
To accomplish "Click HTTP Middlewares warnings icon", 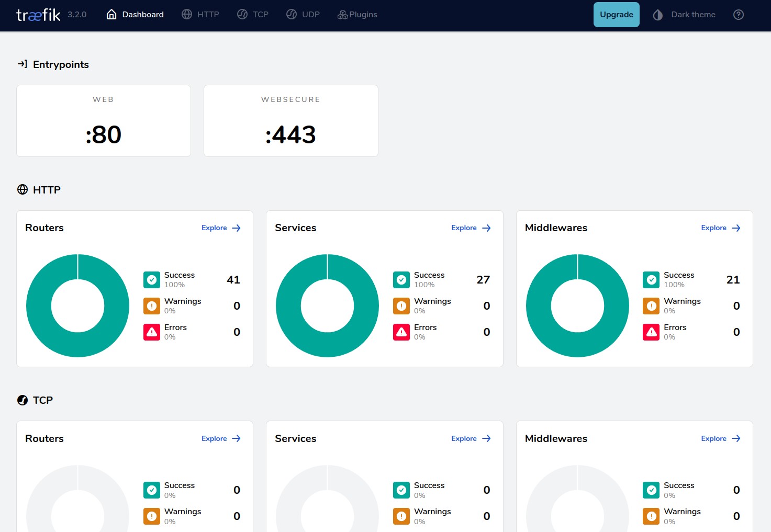I will coord(651,306).
